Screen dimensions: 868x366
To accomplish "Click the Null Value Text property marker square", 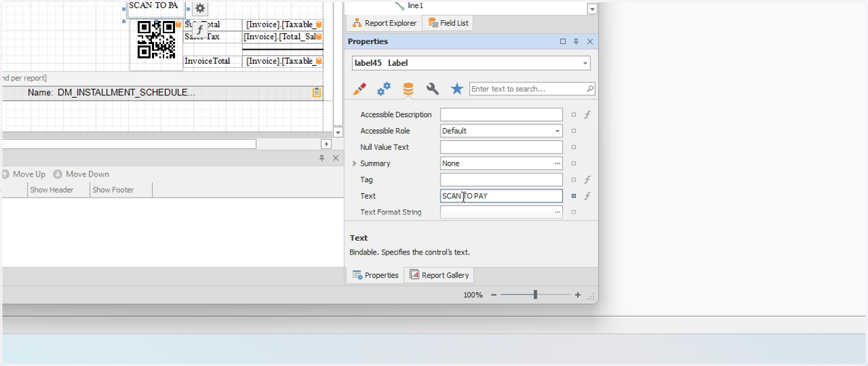I will pyautogui.click(x=574, y=147).
